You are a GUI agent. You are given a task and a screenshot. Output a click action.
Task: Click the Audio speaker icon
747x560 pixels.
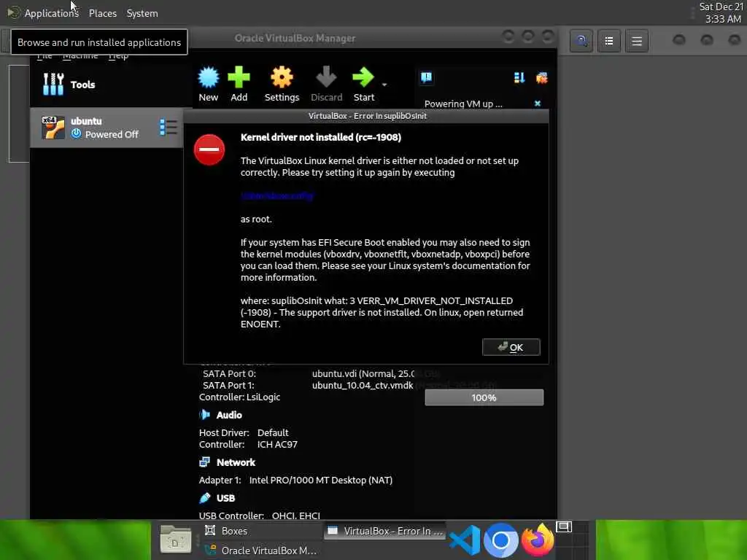tap(204, 415)
